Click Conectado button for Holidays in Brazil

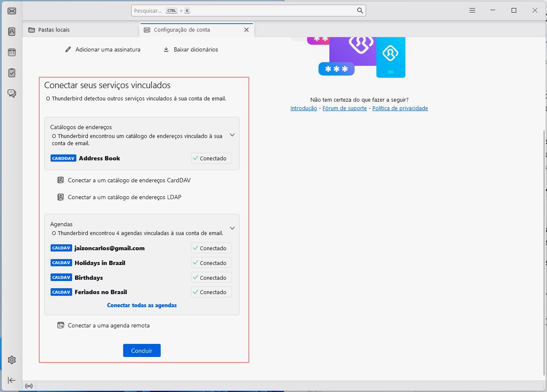point(211,262)
